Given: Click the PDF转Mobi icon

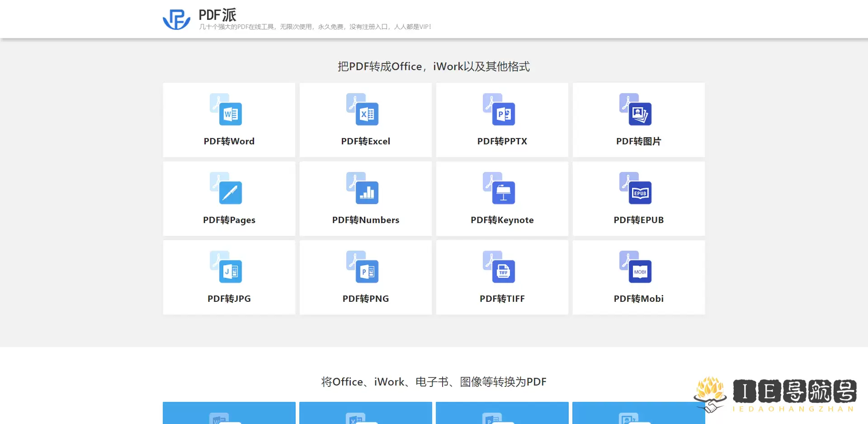Looking at the screenshot, I should click(636, 267).
